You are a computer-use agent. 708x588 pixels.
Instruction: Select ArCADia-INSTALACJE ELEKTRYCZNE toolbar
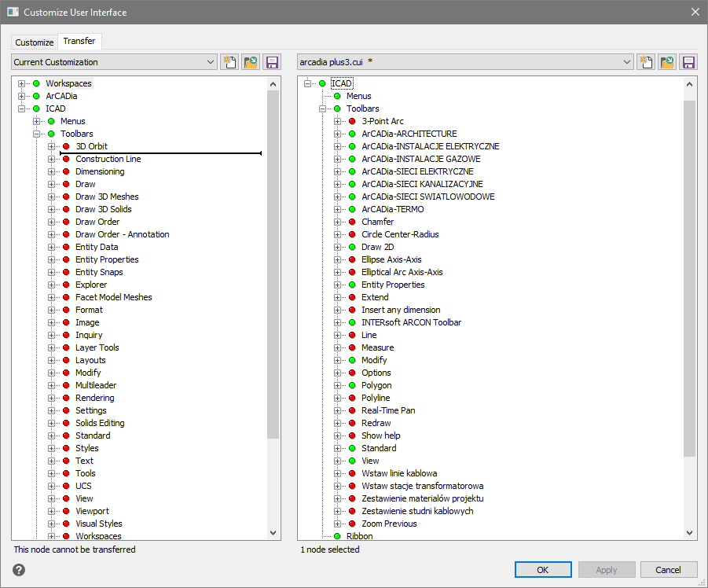(431, 146)
